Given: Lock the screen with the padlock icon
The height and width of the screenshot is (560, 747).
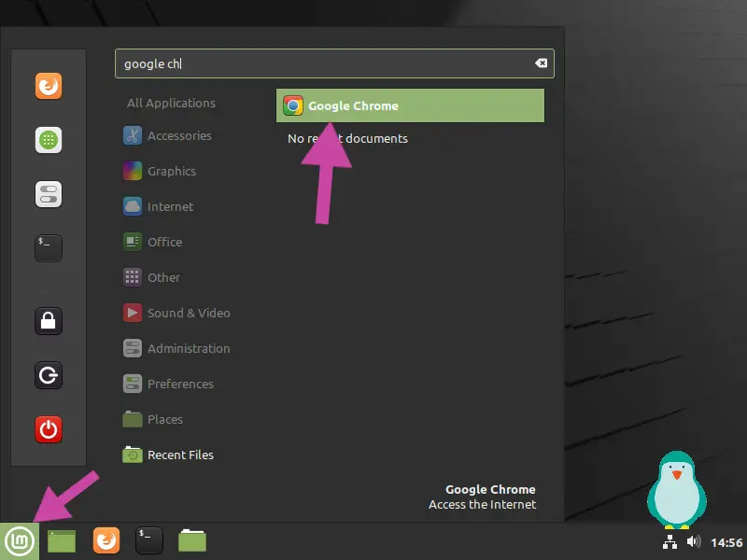Looking at the screenshot, I should (49, 321).
